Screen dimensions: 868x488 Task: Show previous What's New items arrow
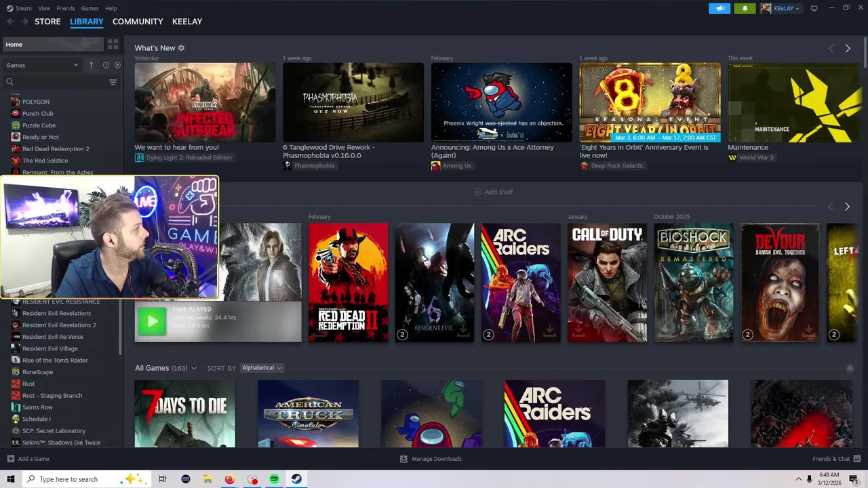pos(831,48)
